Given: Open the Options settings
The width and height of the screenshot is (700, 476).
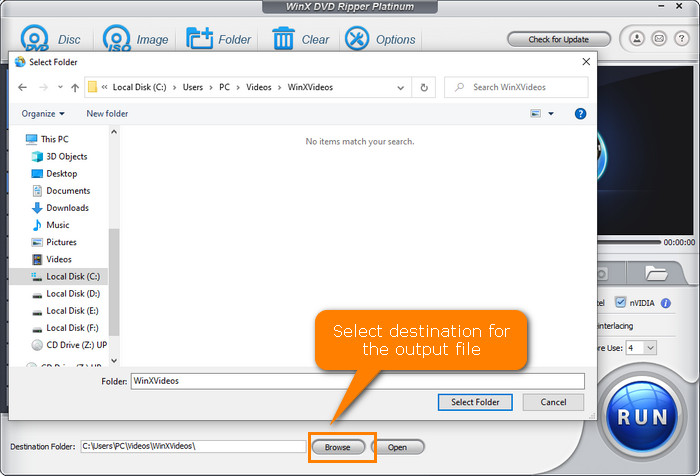Looking at the screenshot, I should click(x=380, y=39).
